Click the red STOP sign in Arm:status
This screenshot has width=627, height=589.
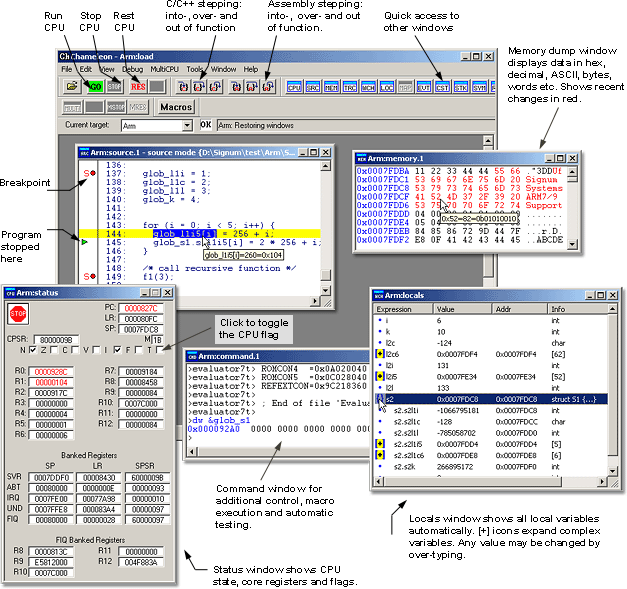[18, 314]
